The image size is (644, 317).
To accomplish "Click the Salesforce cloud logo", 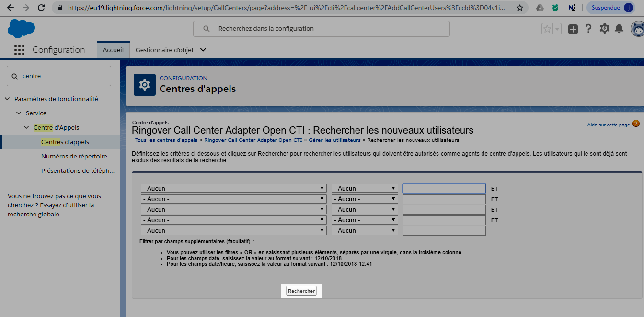I will [x=21, y=29].
